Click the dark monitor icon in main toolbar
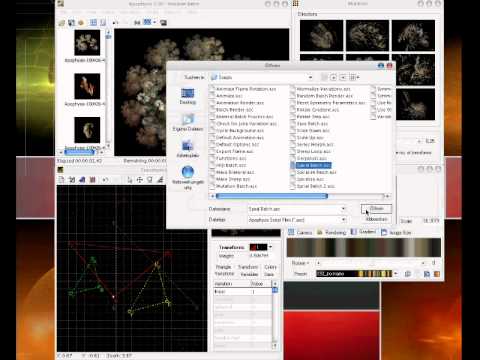 [x=163, y=23]
